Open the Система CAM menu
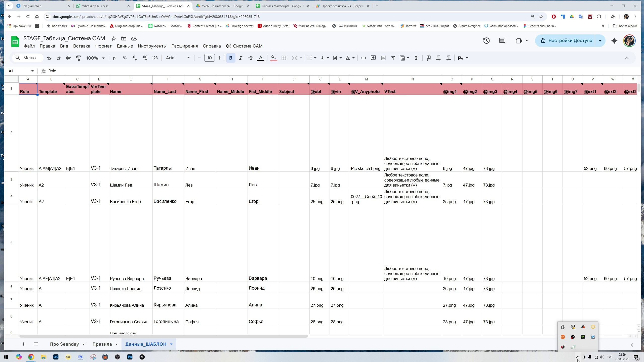Image resolution: width=644 pixels, height=362 pixels. tap(244, 46)
